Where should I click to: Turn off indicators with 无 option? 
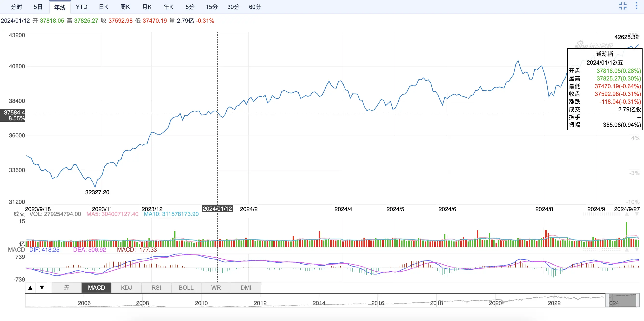tap(67, 288)
